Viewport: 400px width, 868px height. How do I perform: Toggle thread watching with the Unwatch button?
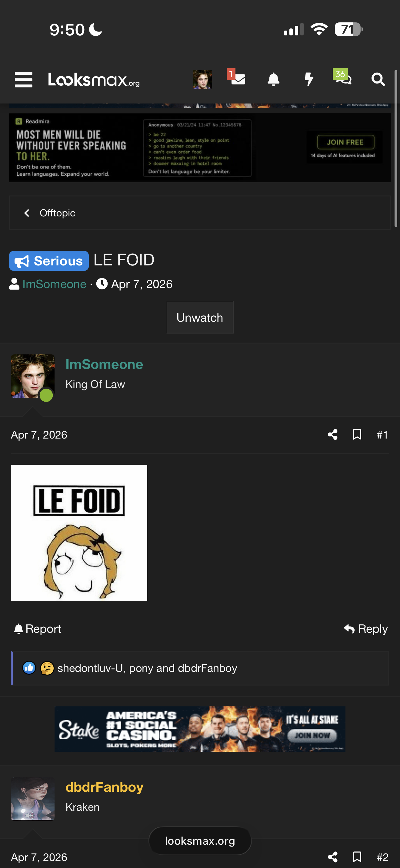click(x=200, y=317)
